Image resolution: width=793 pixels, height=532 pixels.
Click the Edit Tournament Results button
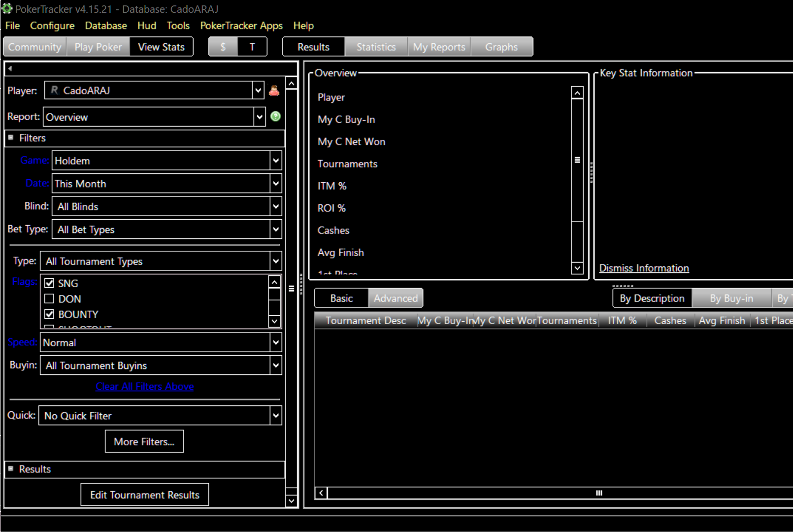point(145,495)
